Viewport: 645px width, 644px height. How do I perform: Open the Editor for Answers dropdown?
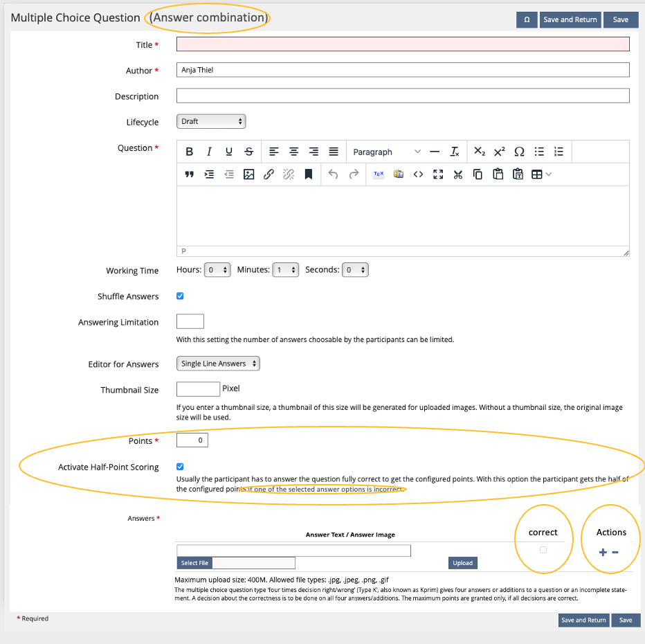coord(218,364)
